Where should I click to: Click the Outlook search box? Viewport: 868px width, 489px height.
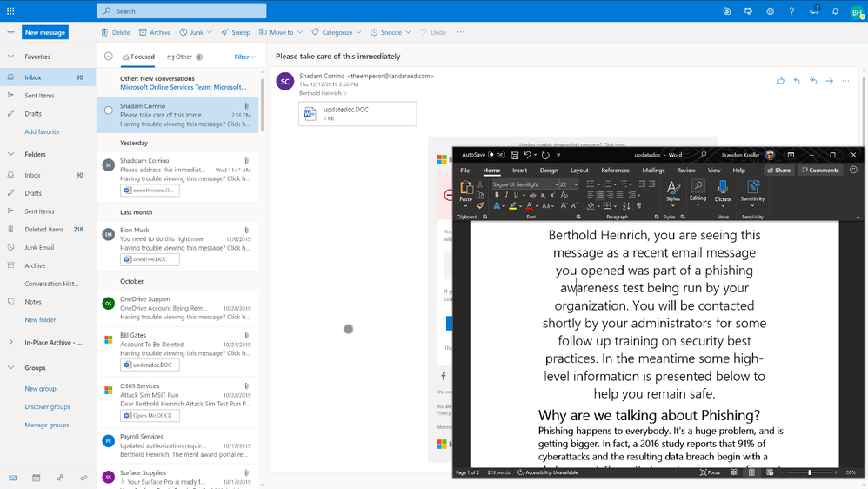click(x=181, y=11)
